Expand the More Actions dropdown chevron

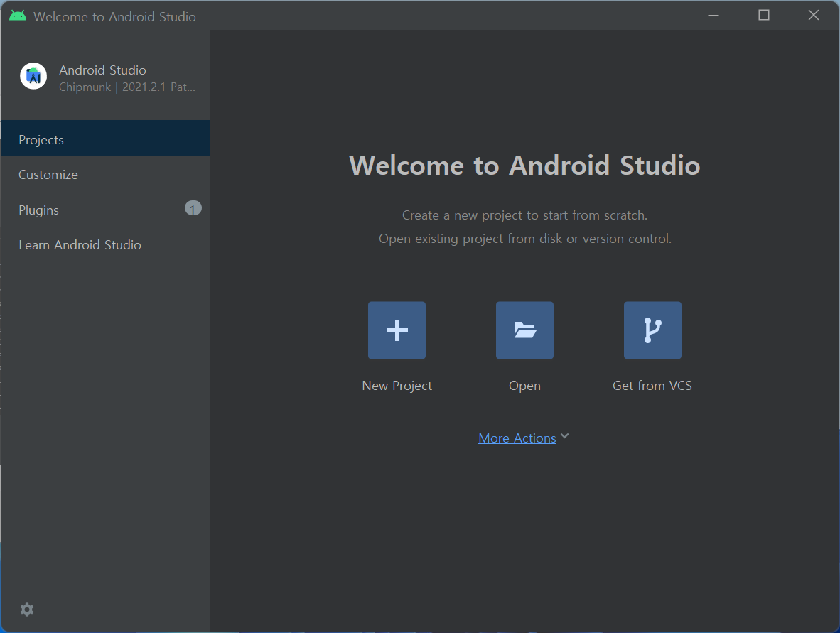(x=565, y=436)
